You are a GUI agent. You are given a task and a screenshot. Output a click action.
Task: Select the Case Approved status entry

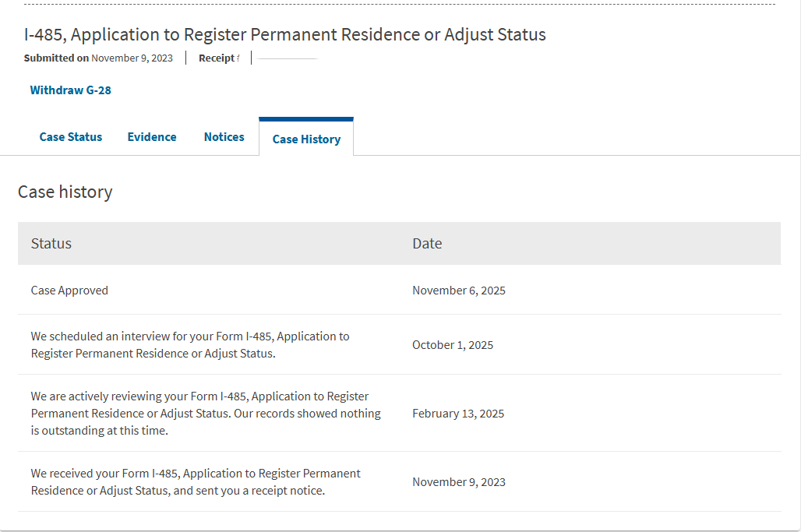pyautogui.click(x=69, y=291)
